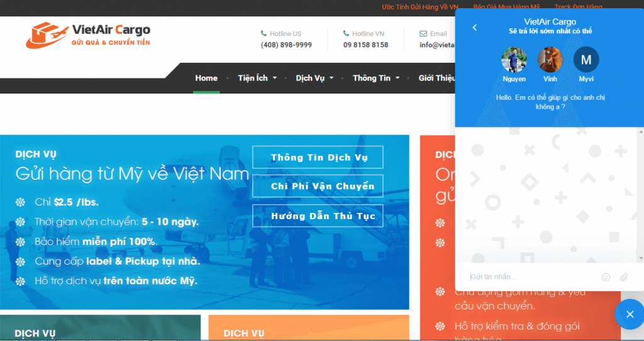
Task: Expand the Dịch Vụ dropdown menu
Action: (314, 78)
